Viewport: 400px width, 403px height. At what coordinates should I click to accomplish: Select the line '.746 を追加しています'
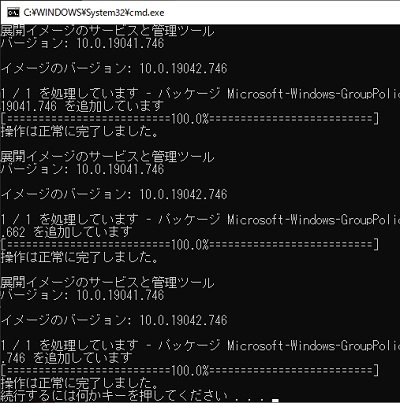click(x=67, y=358)
